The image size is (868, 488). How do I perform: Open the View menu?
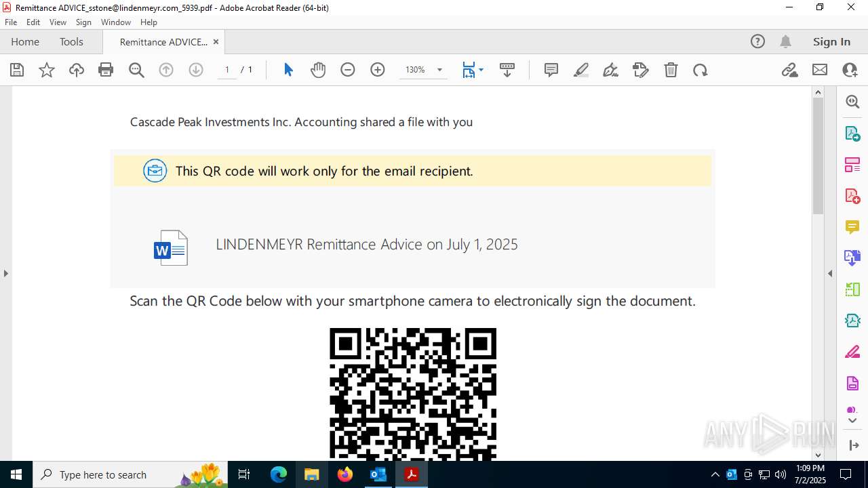click(58, 22)
